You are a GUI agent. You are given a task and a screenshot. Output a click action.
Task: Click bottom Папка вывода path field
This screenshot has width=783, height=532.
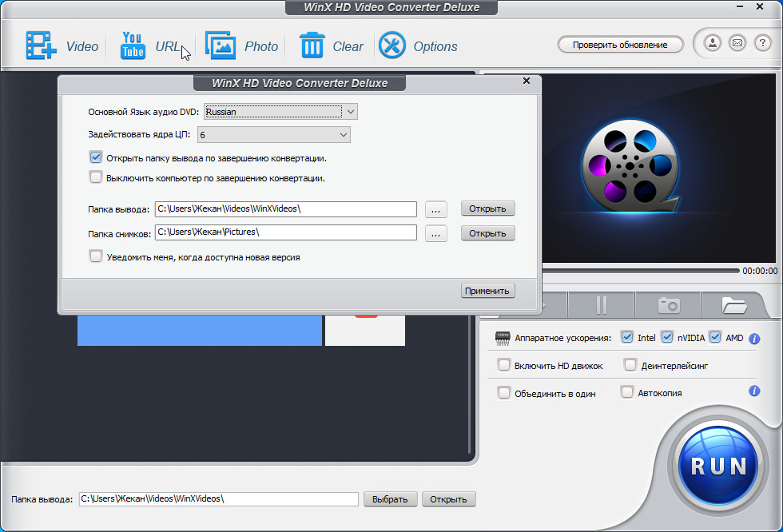[x=219, y=499]
